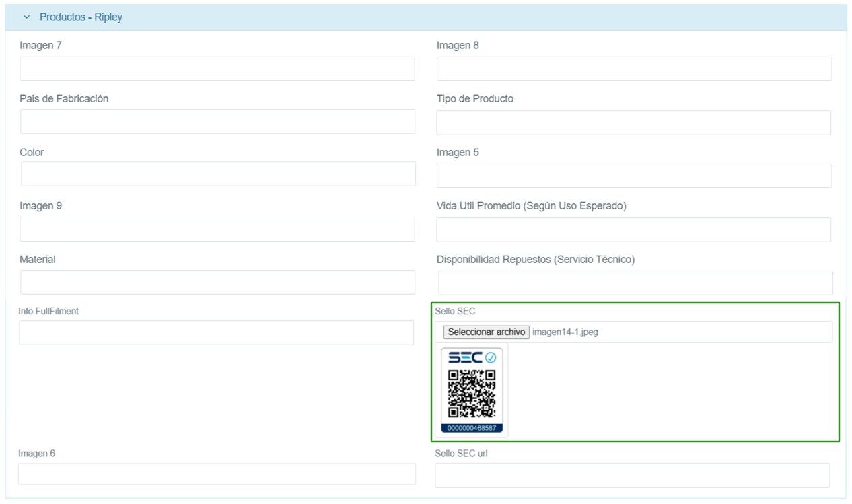The width and height of the screenshot is (852, 504).
Task: Click the Material label
Action: coord(38,259)
